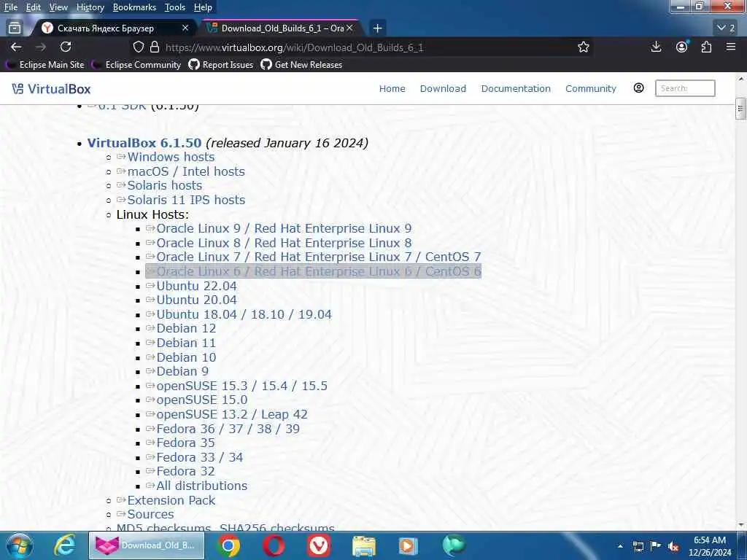Open the File menu
The width and height of the screenshot is (747, 560).
click(10, 7)
